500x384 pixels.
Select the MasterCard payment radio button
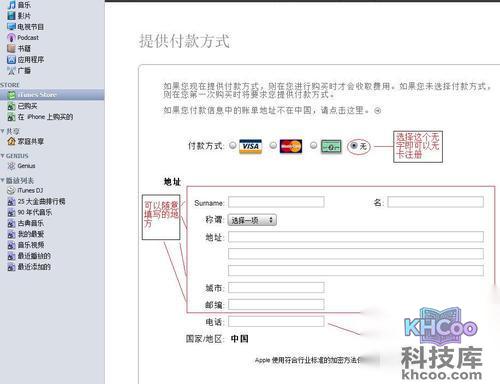coord(273,145)
